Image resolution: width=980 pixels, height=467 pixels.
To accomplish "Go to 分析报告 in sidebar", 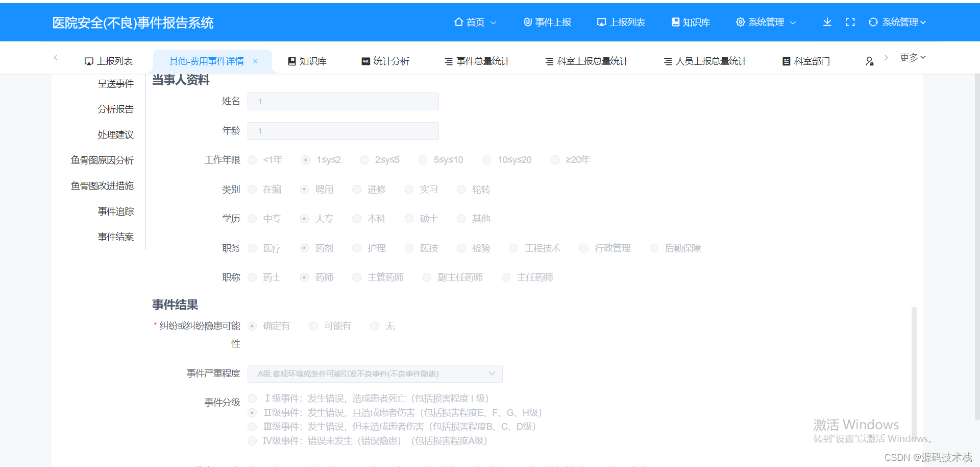I will pos(116,109).
